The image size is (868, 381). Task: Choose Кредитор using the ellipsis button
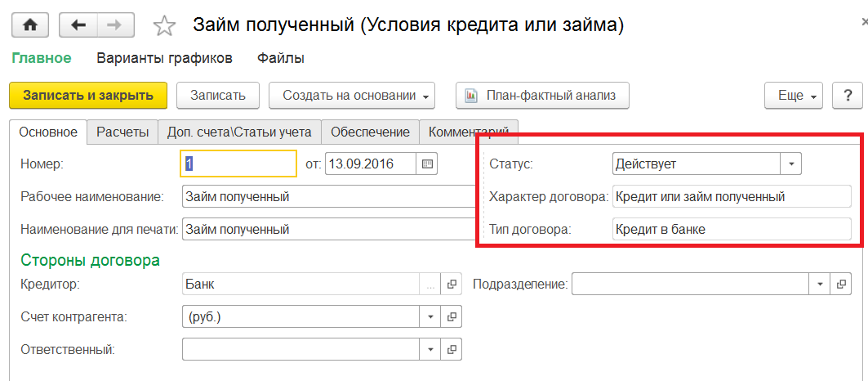(x=431, y=285)
